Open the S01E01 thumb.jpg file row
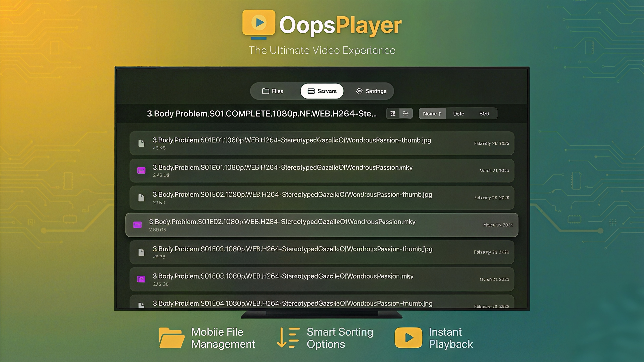 point(322,143)
